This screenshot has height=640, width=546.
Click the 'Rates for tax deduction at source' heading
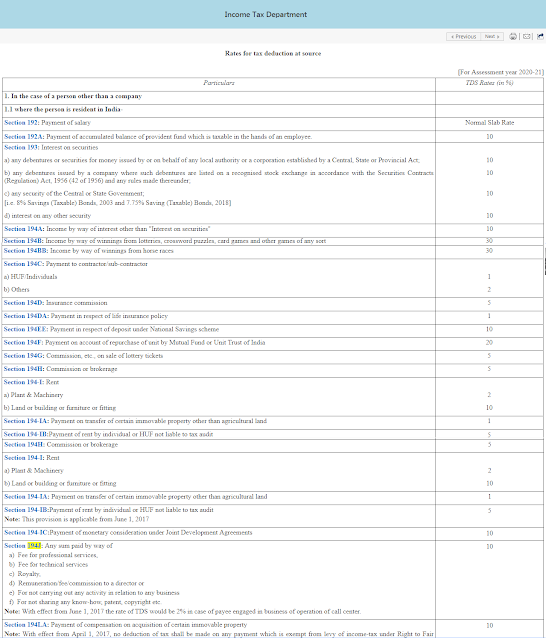(273, 53)
